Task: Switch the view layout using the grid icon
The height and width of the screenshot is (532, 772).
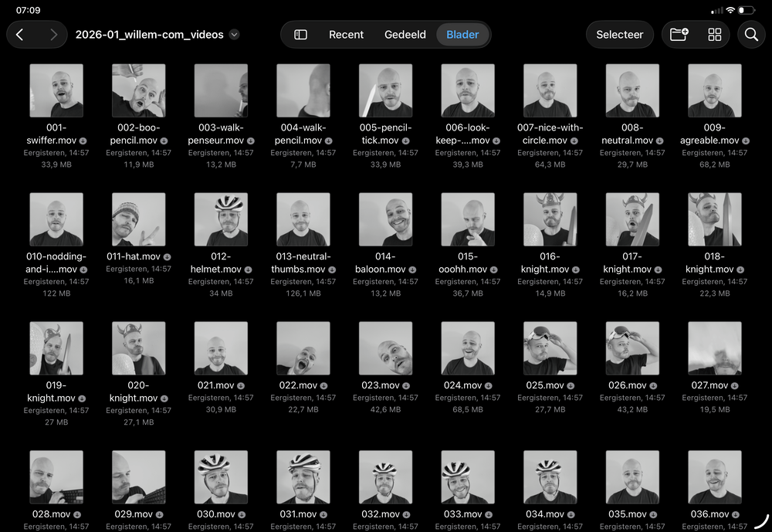Action: coord(714,34)
